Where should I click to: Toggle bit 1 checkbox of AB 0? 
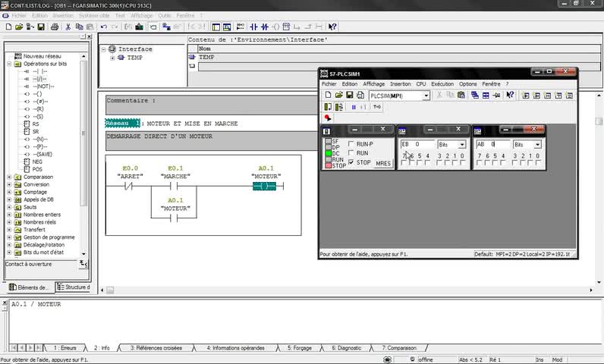click(x=530, y=163)
